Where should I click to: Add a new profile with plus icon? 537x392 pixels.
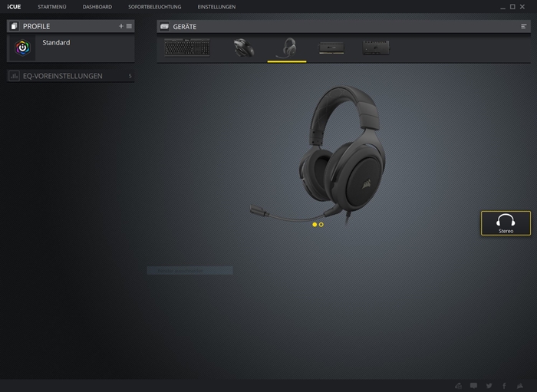pos(121,26)
